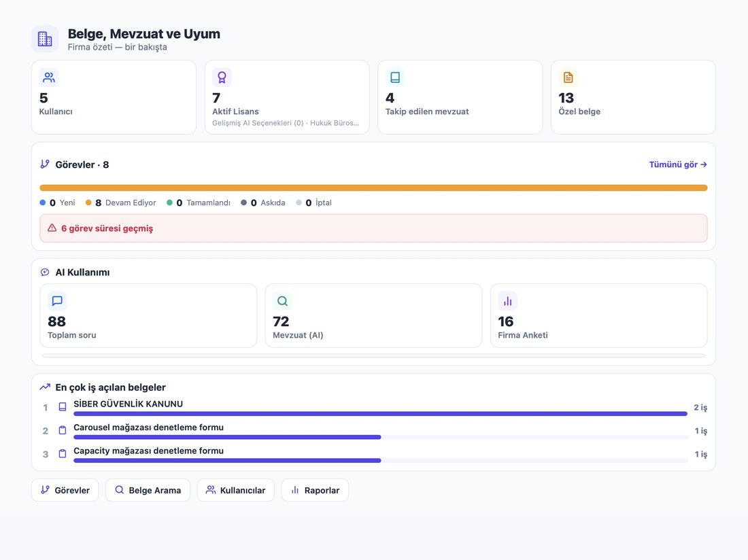
Task: Click the AI Kullanımı section heading
Action: click(82, 272)
